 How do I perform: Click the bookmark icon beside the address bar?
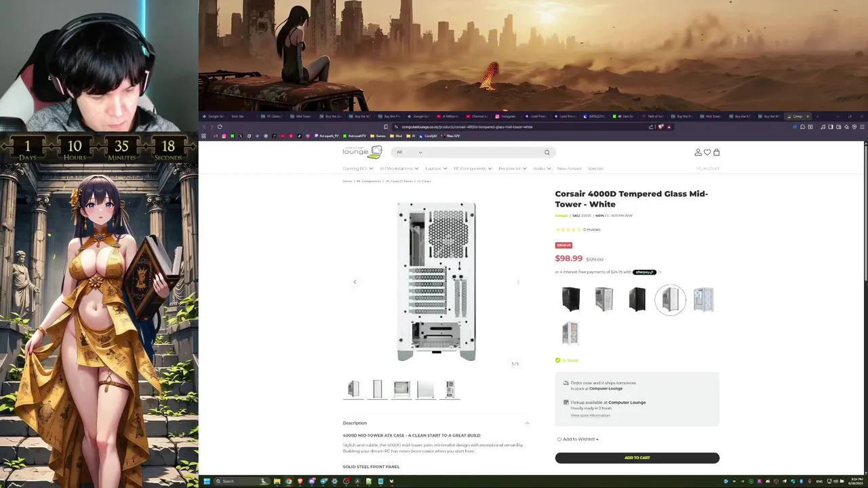(386, 127)
